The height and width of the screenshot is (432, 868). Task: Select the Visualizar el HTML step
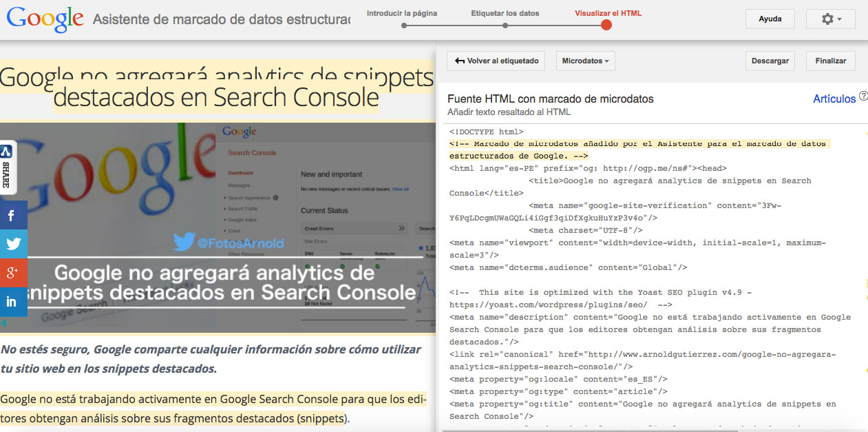pos(608,13)
